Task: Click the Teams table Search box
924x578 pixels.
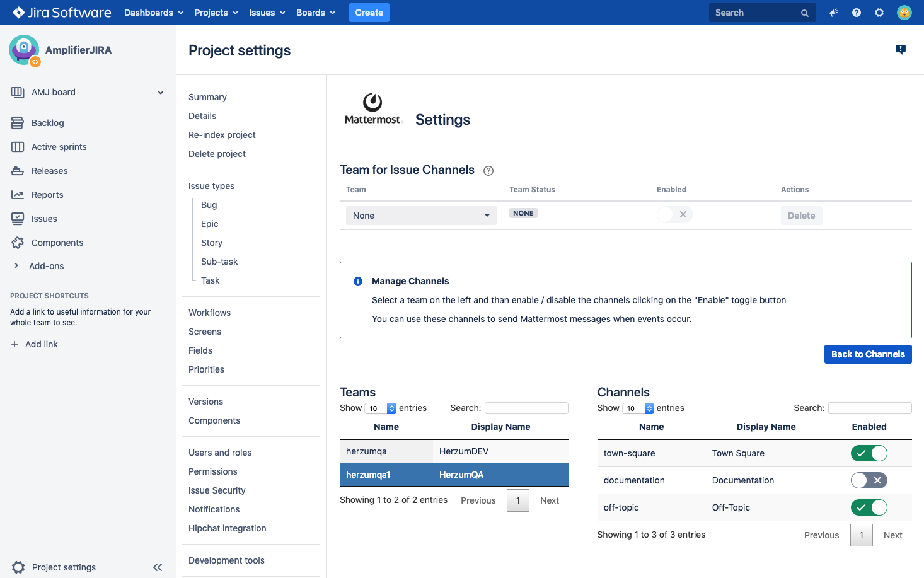Action: (526, 408)
